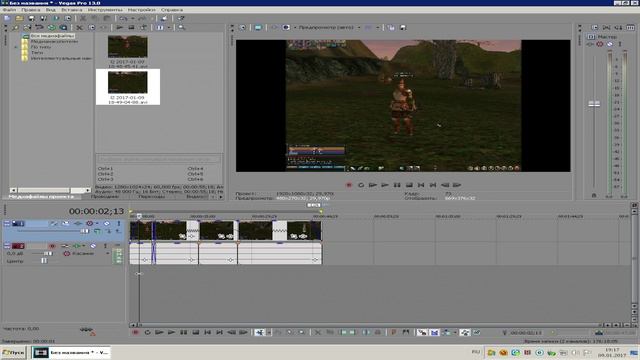The height and width of the screenshot is (360, 640).
Task: Click Preview on External Monitor icon
Action: 258,27
